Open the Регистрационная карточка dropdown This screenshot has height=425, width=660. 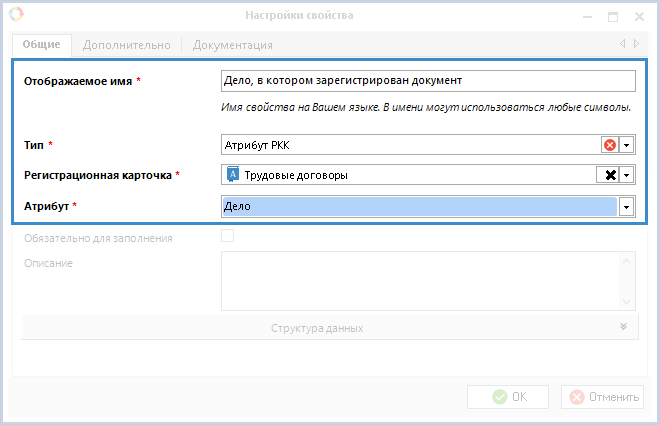(627, 175)
